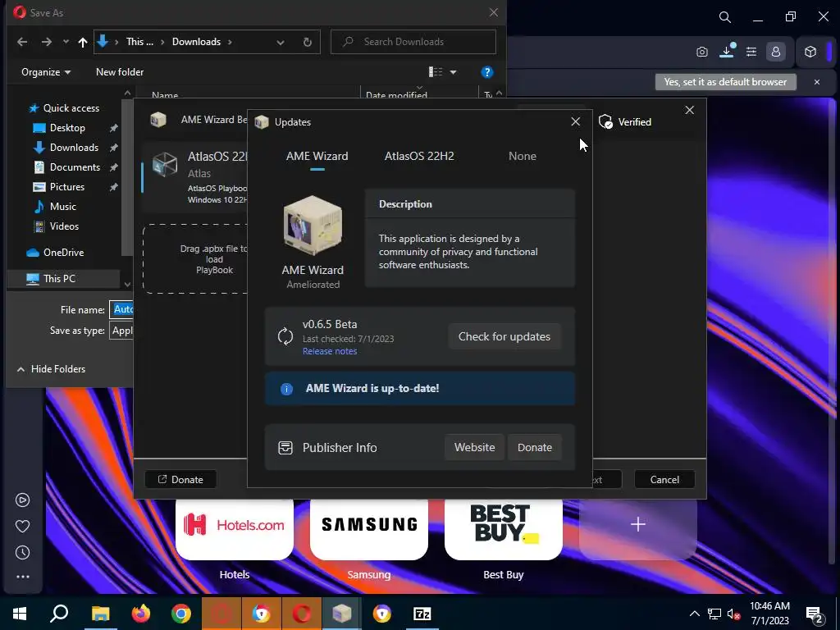Select Desktop in navigation pane
The width and height of the screenshot is (840, 630).
(x=67, y=128)
